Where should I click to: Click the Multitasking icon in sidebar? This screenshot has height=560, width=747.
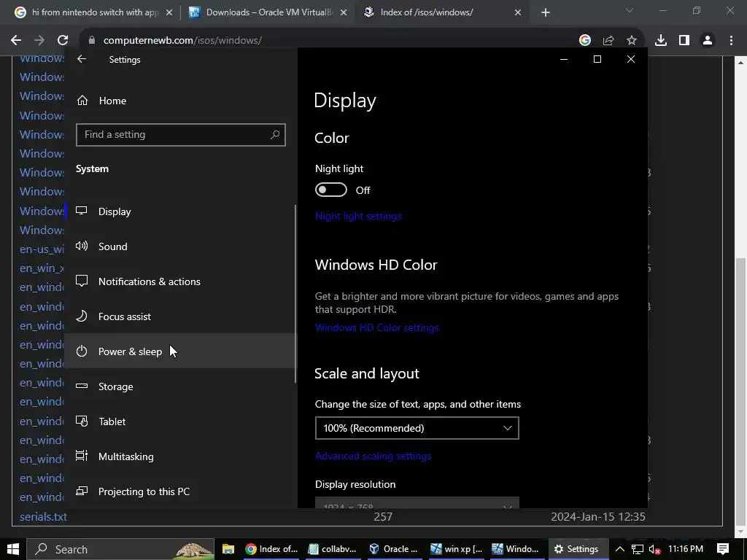tap(82, 456)
